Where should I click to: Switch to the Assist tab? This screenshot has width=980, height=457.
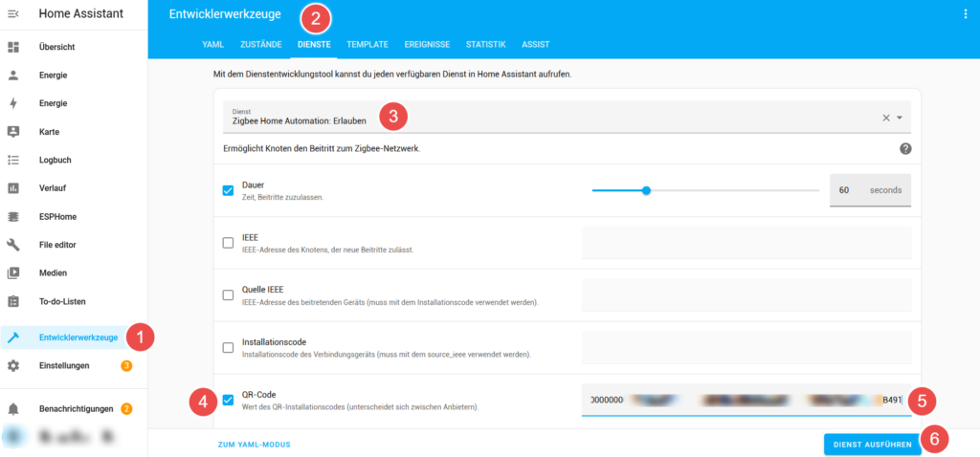(536, 44)
